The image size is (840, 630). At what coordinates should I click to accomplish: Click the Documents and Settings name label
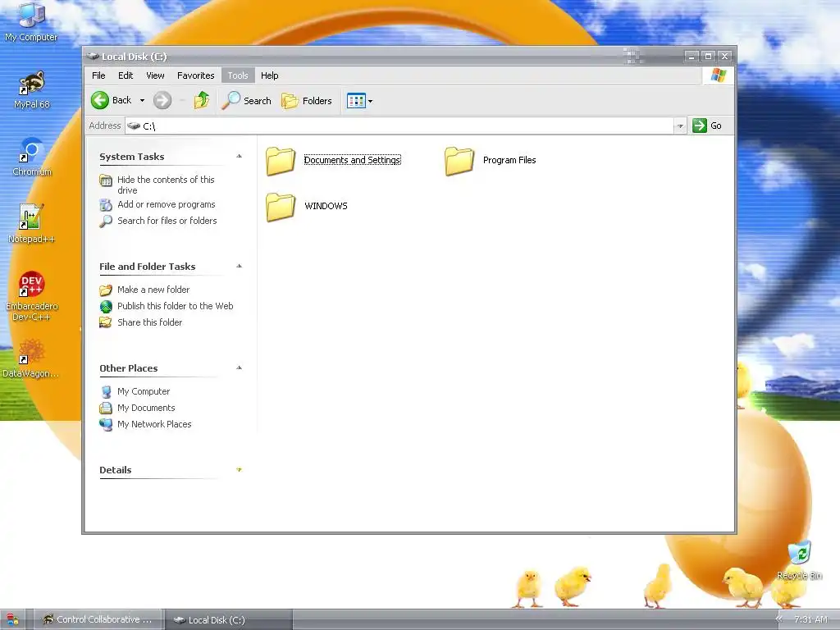(352, 160)
